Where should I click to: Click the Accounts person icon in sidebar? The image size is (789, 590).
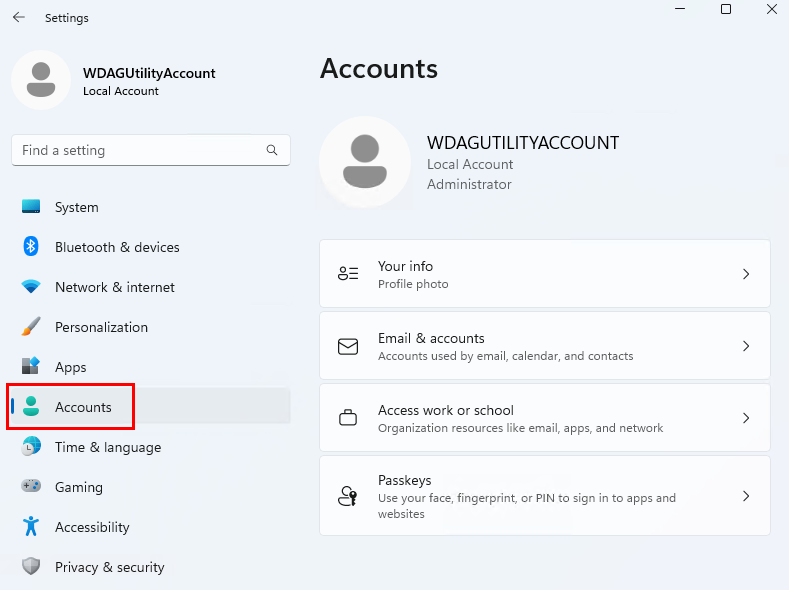(31, 406)
